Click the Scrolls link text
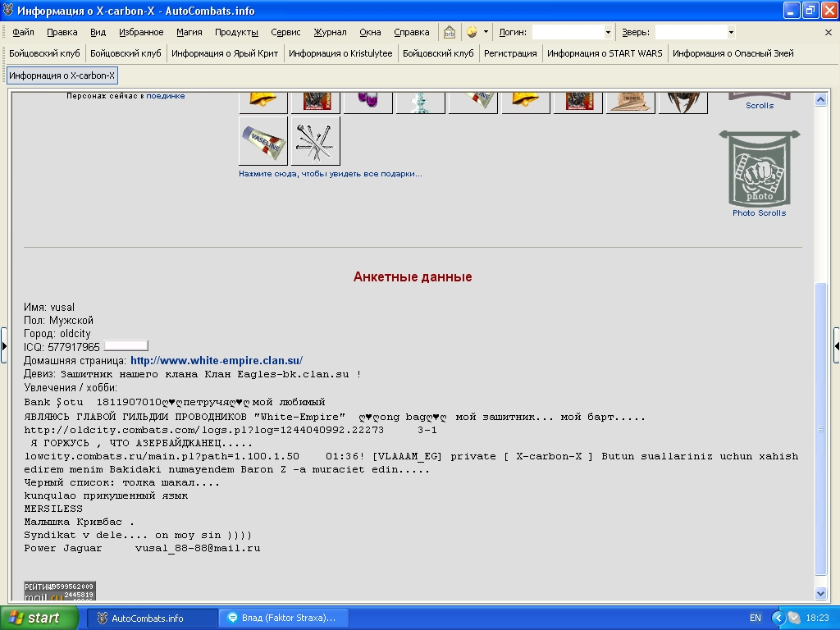This screenshot has height=630, width=840. (760, 106)
